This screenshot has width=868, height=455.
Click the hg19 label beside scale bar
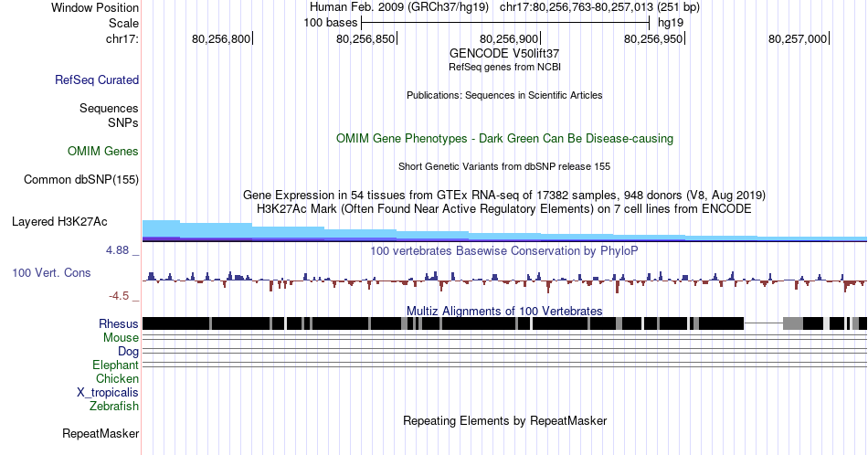point(671,23)
